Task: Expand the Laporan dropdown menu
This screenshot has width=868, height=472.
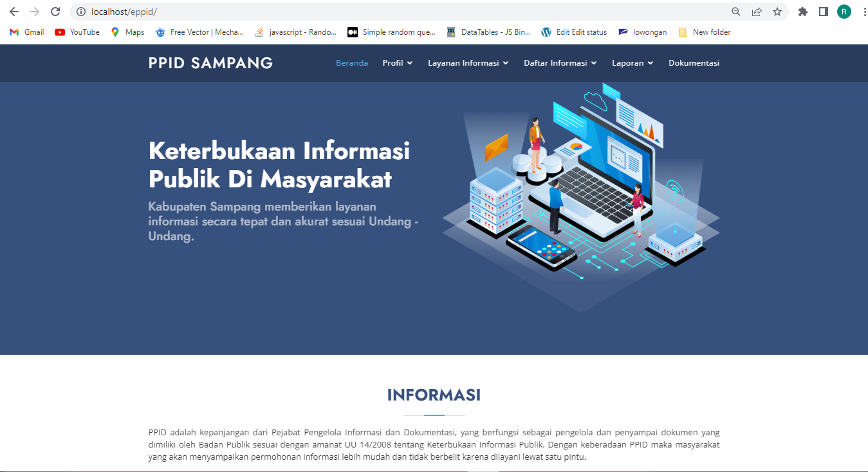Action: pyautogui.click(x=632, y=63)
